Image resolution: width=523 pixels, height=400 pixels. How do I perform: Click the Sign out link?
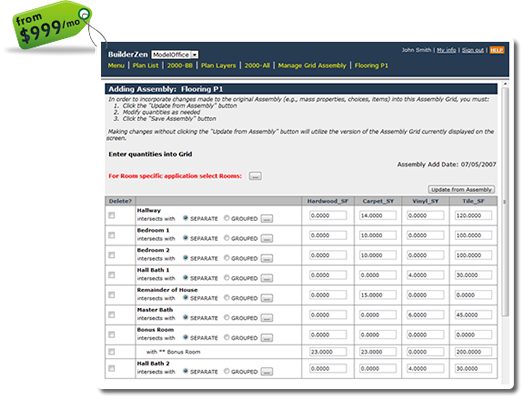tap(473, 50)
